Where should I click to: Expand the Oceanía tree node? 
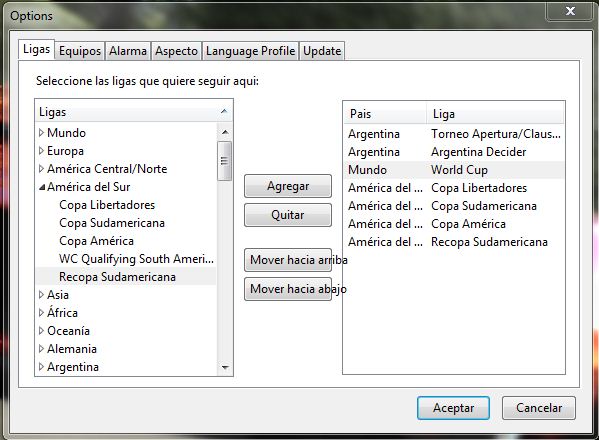click(x=41, y=331)
